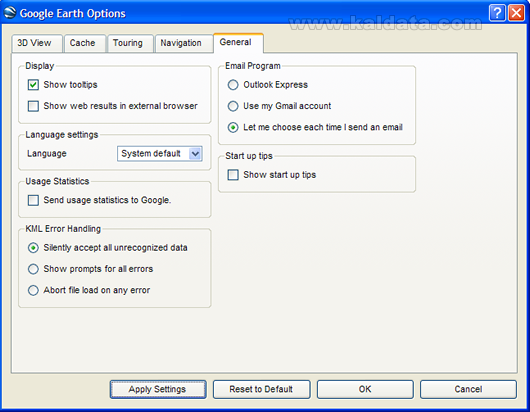530x412 pixels.
Task: Select the Outlook Express radio option
Action: pos(233,84)
